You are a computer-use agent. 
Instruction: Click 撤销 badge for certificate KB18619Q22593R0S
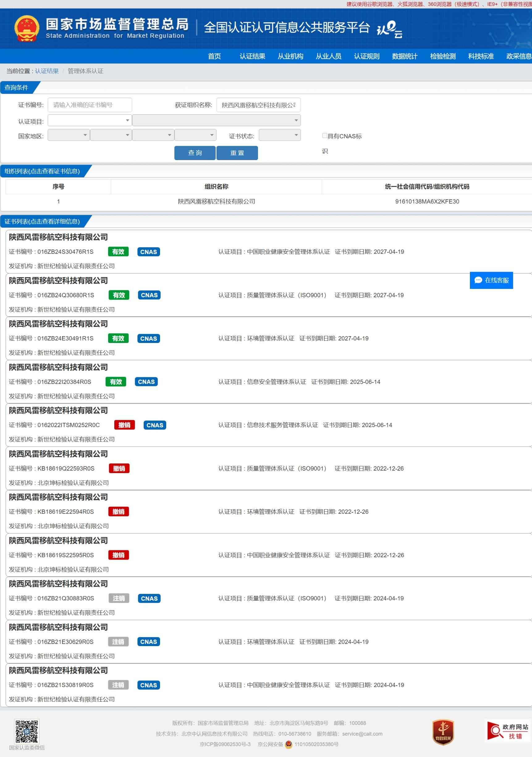(x=119, y=468)
